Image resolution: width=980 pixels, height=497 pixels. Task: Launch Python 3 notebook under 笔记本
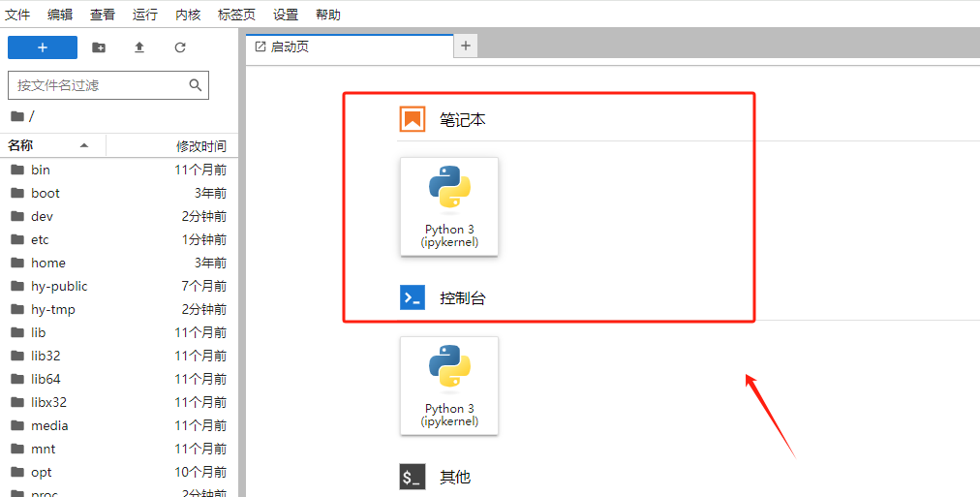[x=449, y=207]
